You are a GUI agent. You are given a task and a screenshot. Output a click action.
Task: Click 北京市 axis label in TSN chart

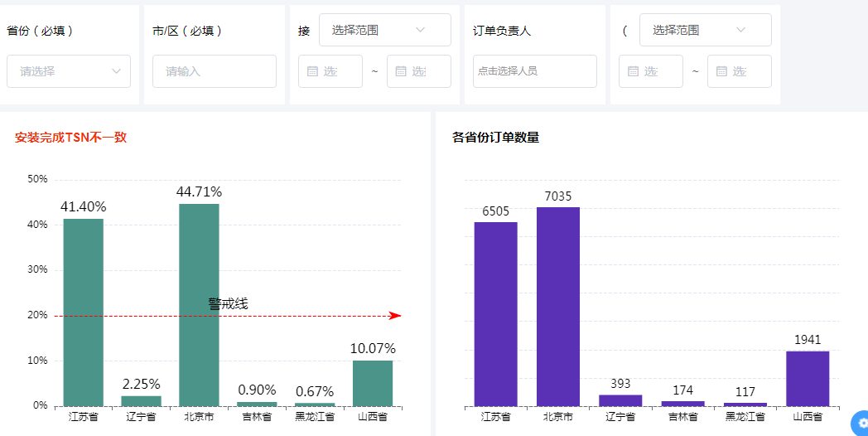click(199, 417)
